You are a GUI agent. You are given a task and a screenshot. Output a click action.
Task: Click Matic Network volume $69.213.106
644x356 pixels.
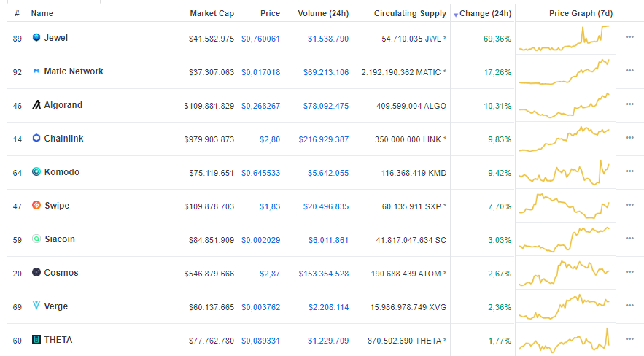(326, 73)
